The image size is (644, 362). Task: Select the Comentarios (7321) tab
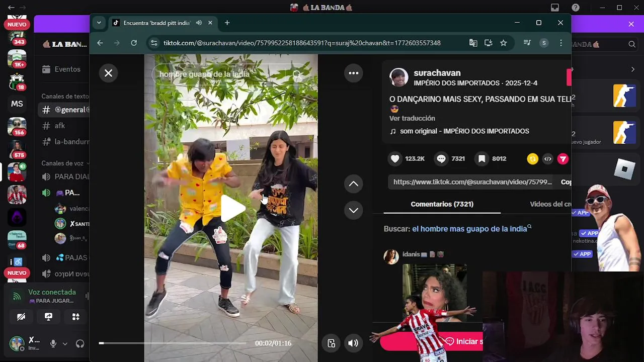(x=442, y=204)
